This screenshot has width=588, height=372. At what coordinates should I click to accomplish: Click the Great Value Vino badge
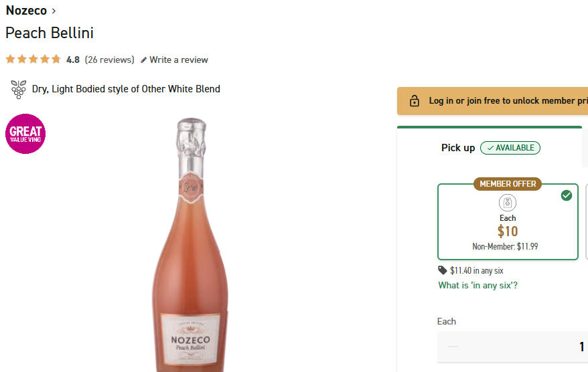point(25,134)
